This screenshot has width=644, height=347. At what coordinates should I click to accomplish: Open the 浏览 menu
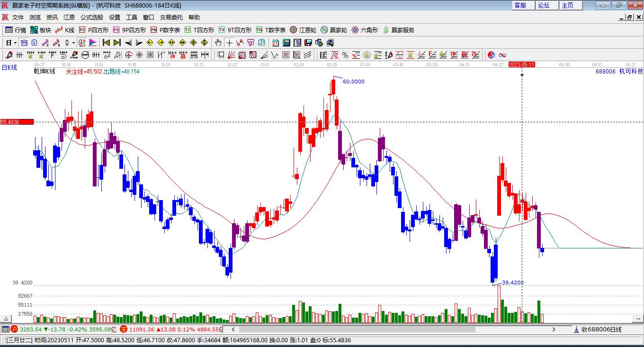coord(35,18)
